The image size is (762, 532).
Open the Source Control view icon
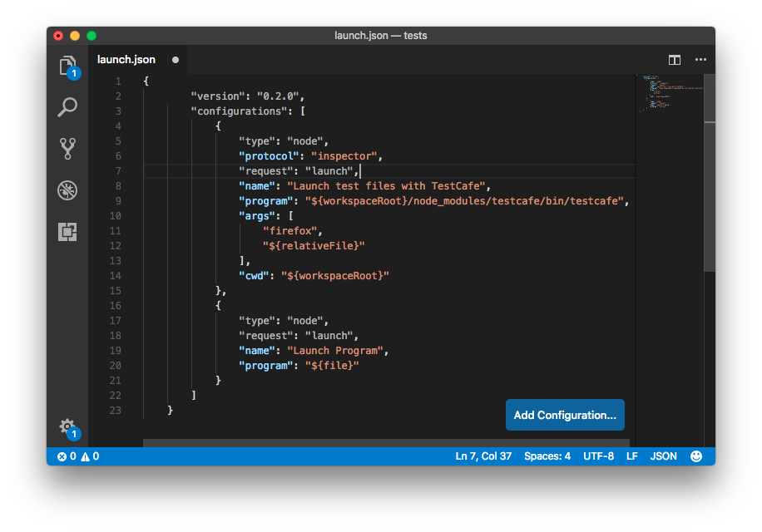click(67, 149)
